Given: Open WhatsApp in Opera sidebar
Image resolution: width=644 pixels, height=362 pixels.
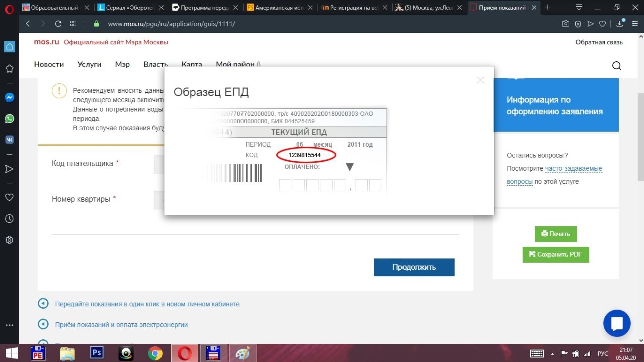Looking at the screenshot, I should pos(9,119).
